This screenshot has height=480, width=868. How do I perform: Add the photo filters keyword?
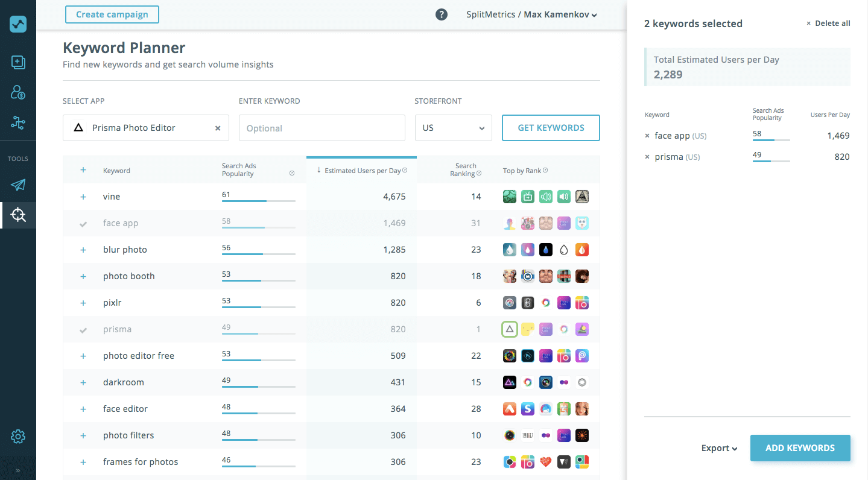[x=83, y=435]
